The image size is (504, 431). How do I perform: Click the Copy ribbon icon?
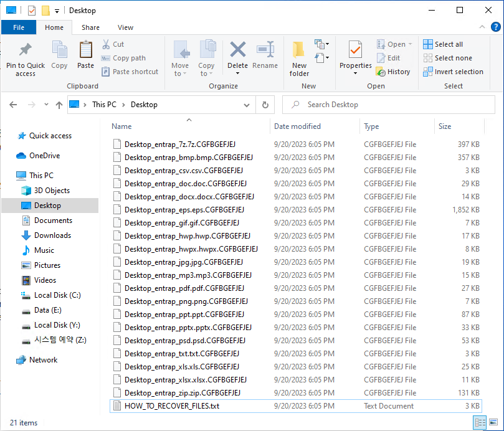(x=59, y=50)
